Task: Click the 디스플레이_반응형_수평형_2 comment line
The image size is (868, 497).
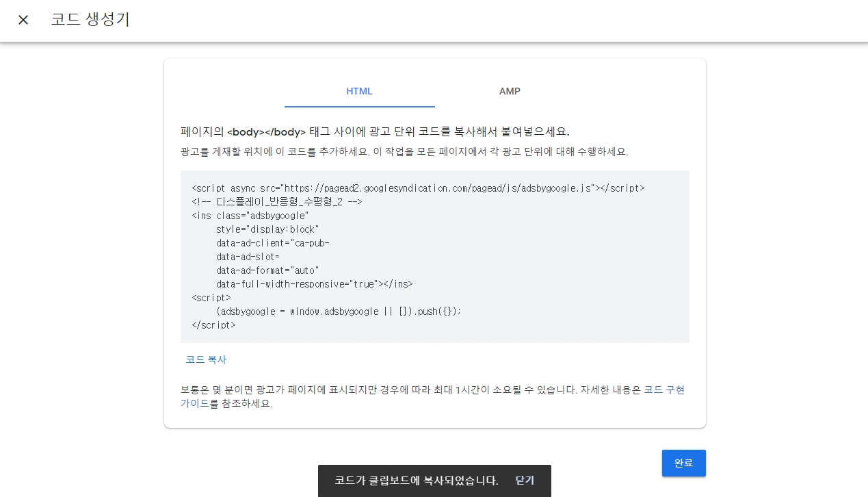Action: click(277, 202)
